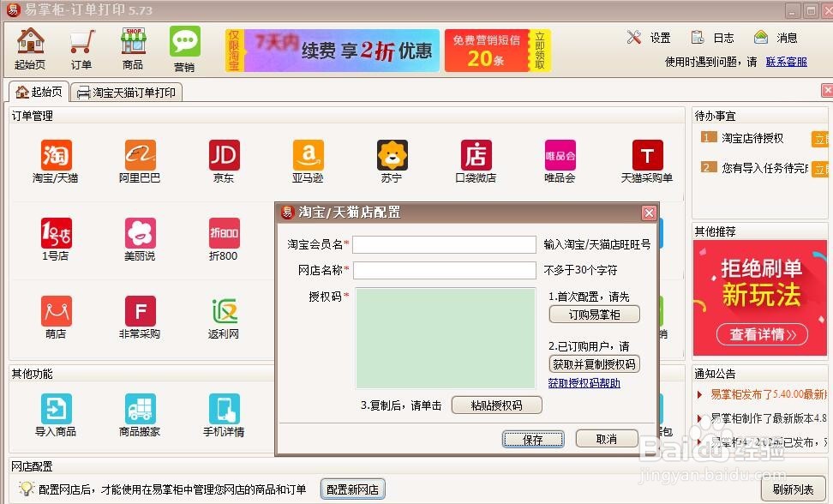This screenshot has width=833, height=504.
Task: Click the 续费享2折优惠 promotion banner
Action: [333, 51]
